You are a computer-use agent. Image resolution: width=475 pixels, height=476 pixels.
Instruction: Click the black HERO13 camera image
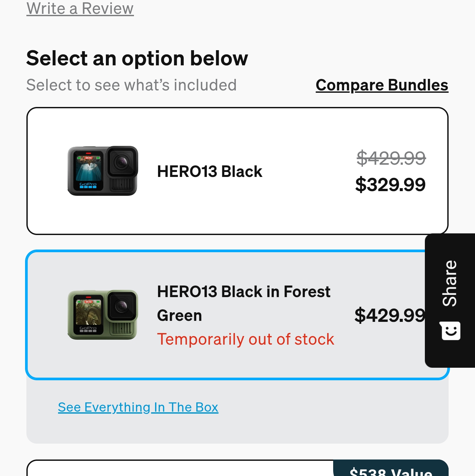click(103, 171)
